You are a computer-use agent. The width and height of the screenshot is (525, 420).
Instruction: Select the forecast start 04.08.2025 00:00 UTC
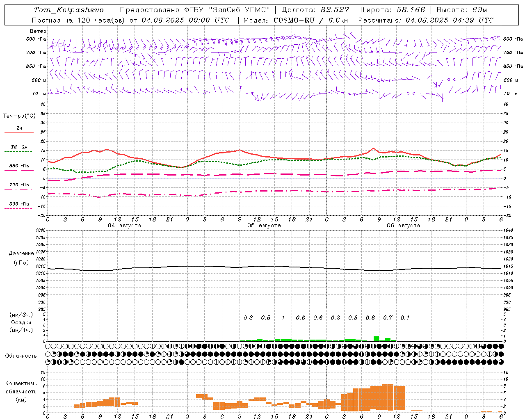(186, 20)
